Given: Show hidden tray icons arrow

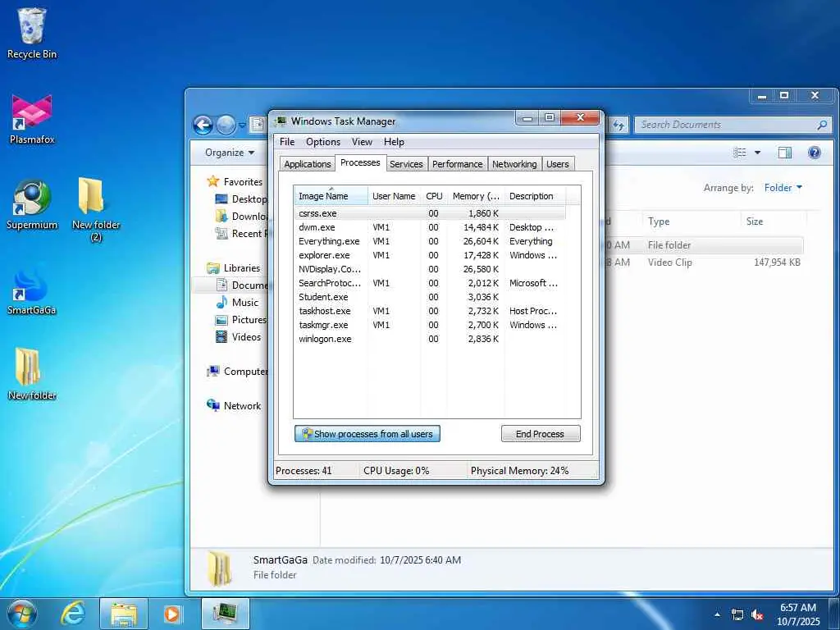Looking at the screenshot, I should [x=717, y=614].
